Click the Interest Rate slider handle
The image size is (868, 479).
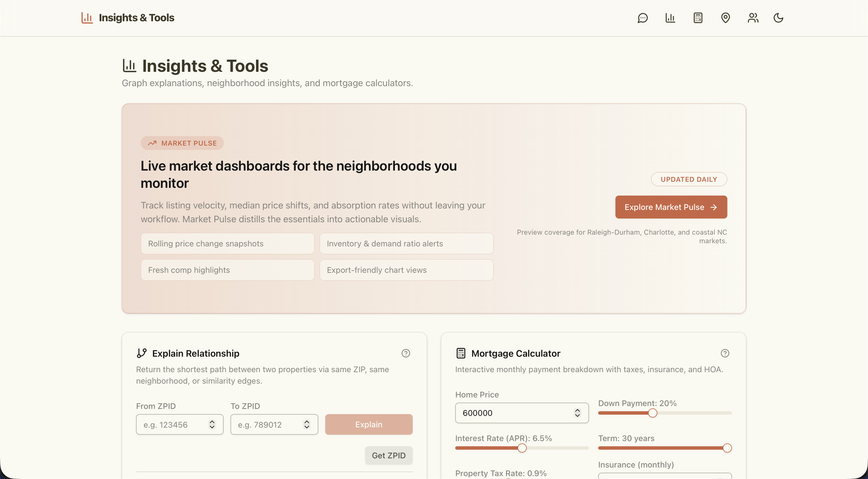click(x=522, y=448)
